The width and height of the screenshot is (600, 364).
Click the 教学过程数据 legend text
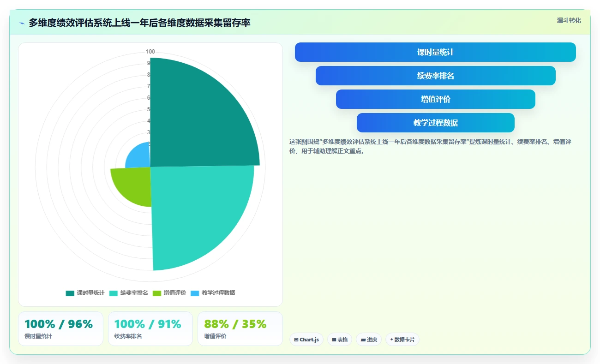coord(218,293)
